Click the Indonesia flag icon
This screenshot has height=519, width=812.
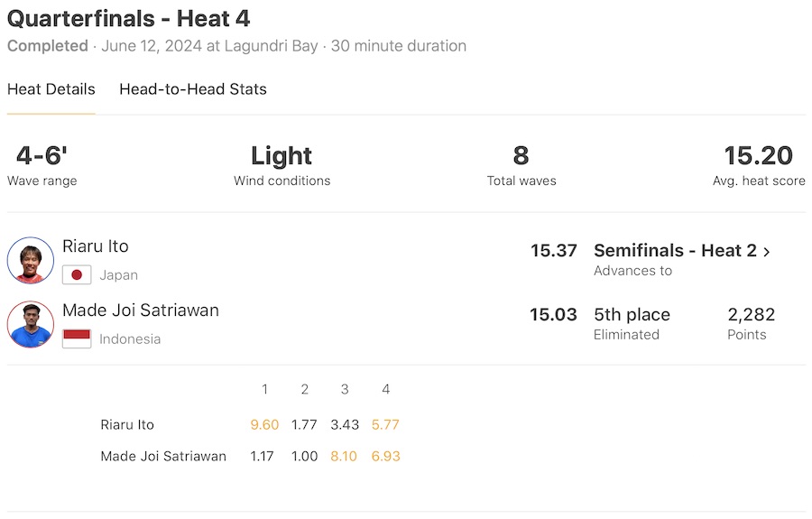[77, 339]
